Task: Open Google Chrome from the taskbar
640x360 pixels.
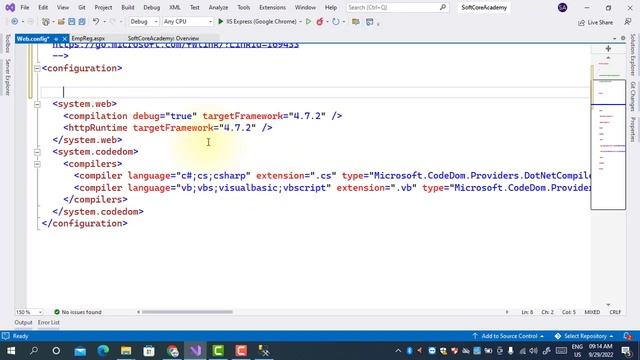Action: tap(173, 351)
